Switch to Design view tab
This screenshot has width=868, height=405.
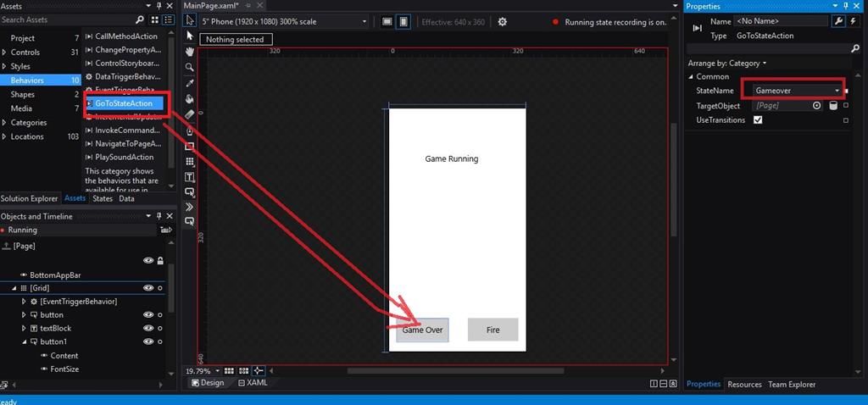coord(208,383)
